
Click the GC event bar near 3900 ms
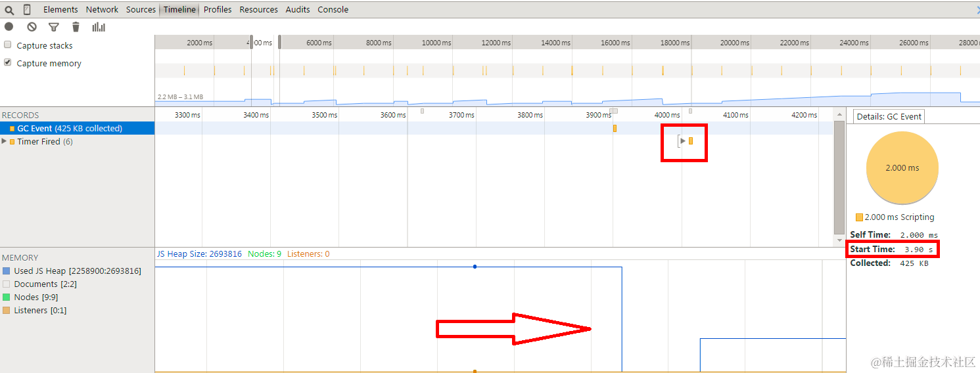(x=615, y=128)
